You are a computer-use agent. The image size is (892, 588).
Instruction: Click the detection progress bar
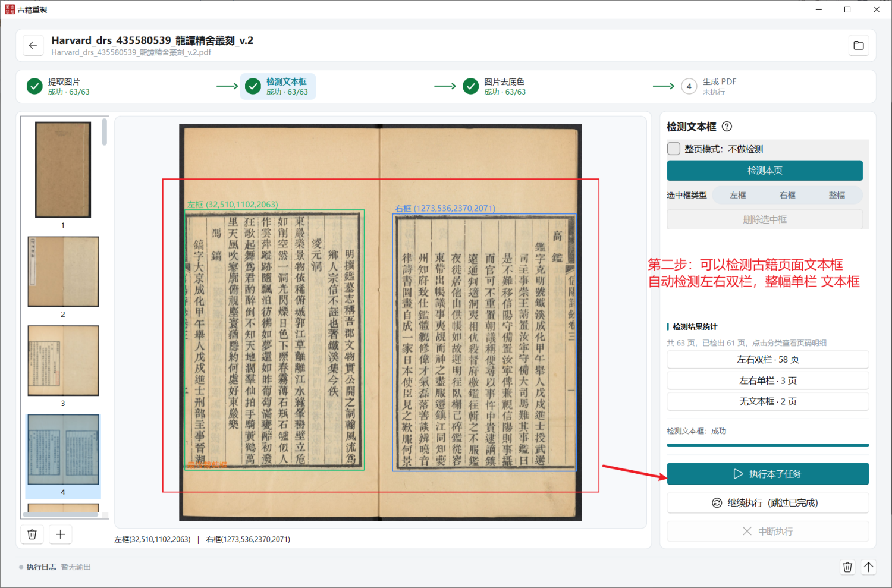[x=768, y=445]
